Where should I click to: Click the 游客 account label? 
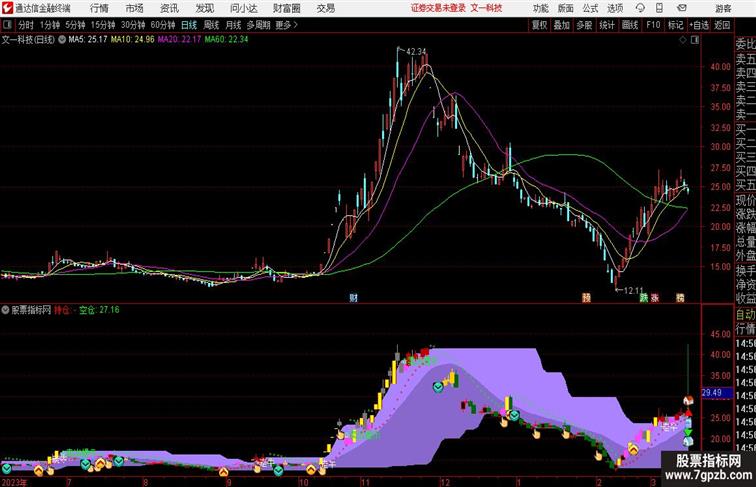(x=724, y=9)
